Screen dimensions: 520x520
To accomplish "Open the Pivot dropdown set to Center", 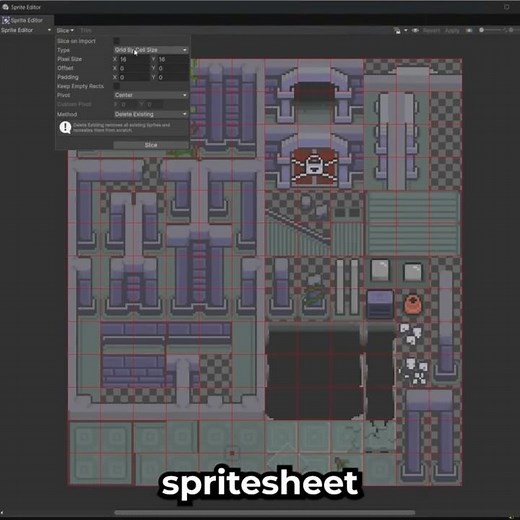I will click(x=151, y=95).
